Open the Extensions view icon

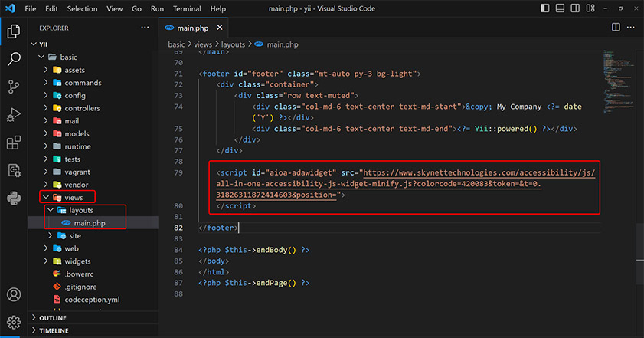pos(14,143)
